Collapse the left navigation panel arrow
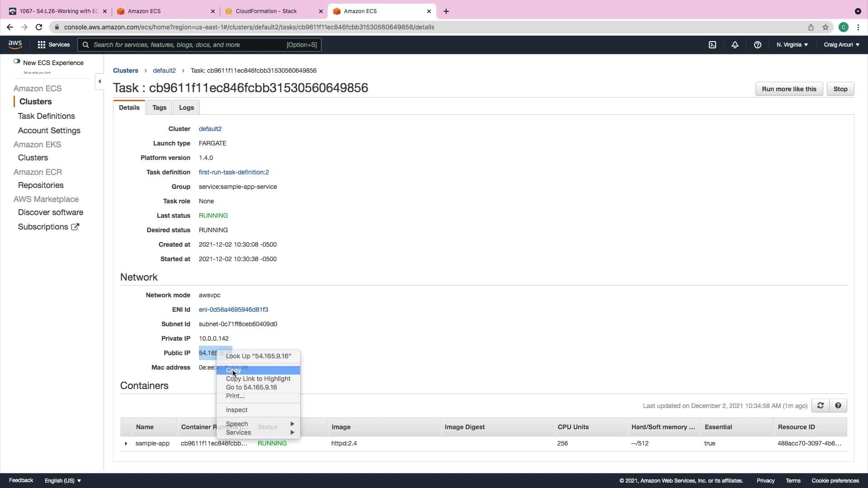 99,81
